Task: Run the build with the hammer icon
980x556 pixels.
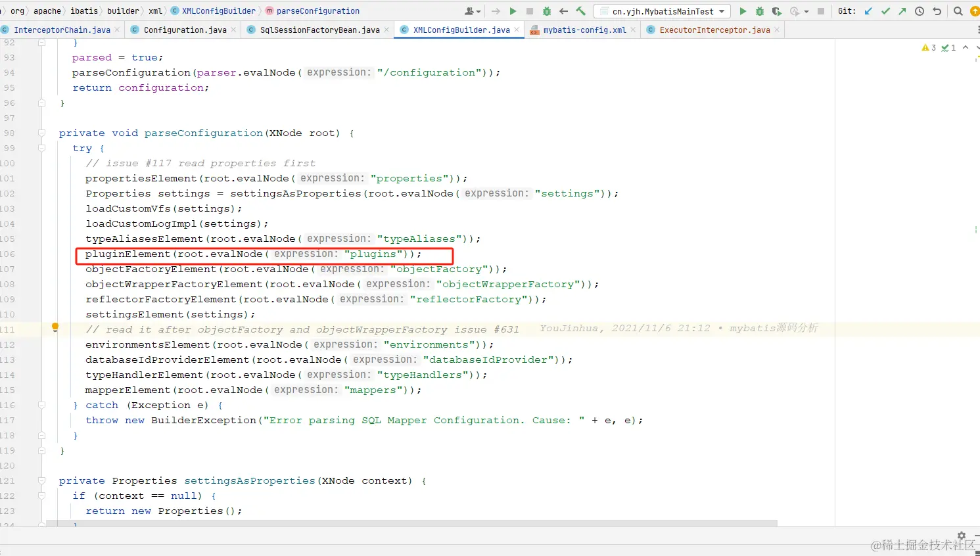Action: click(580, 11)
